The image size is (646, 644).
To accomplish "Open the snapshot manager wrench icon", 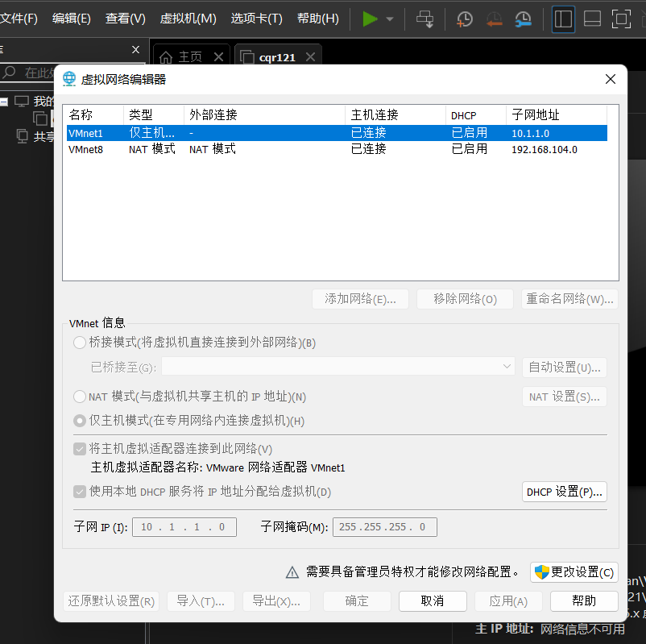I will click(x=524, y=19).
